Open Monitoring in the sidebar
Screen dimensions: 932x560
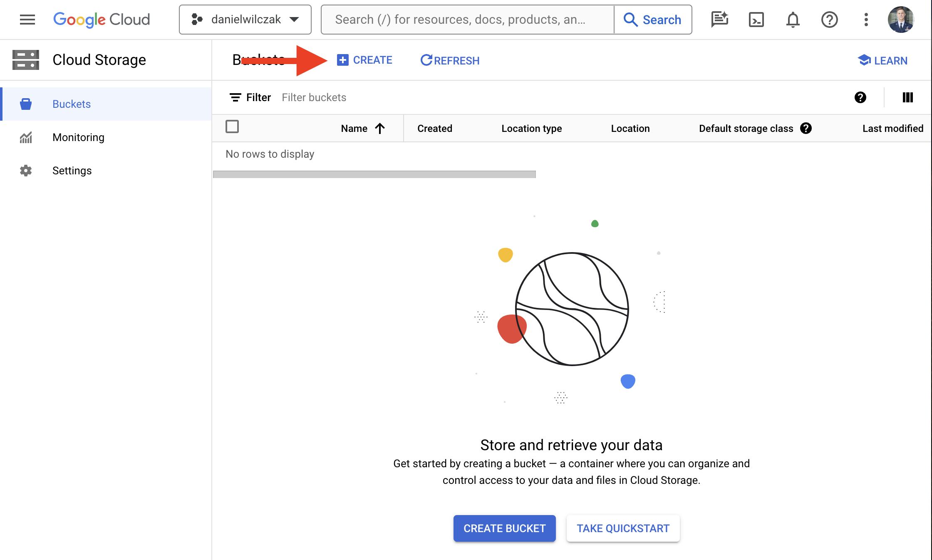[x=107, y=137]
